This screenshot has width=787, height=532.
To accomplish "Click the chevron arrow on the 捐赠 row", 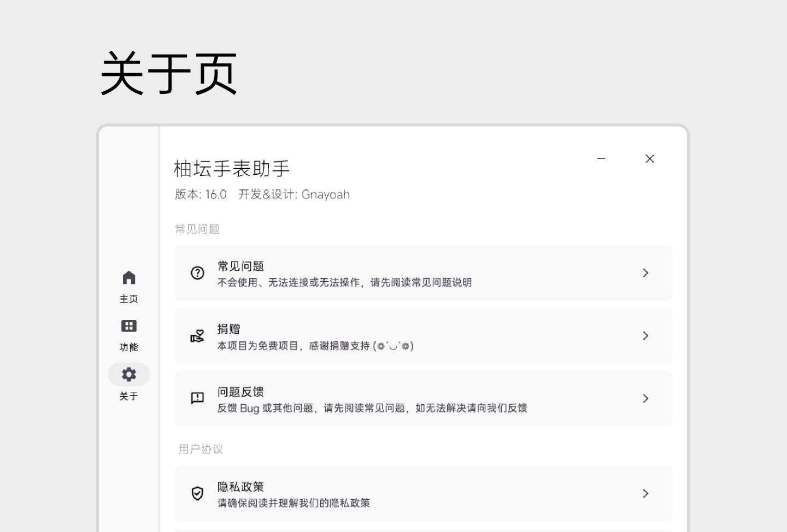I will 645,336.
